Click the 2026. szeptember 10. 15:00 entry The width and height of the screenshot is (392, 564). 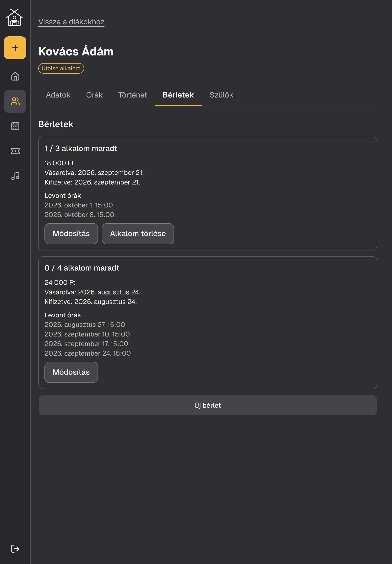point(87,334)
